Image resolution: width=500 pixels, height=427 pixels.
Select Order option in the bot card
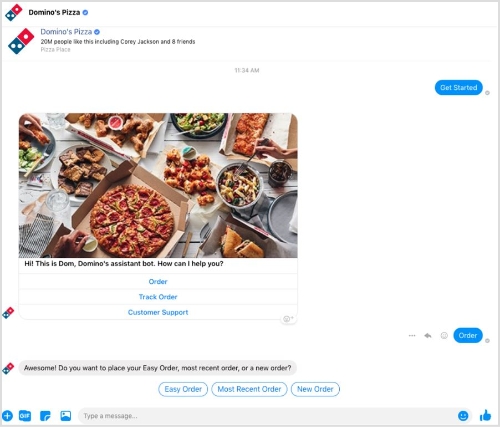[158, 282]
